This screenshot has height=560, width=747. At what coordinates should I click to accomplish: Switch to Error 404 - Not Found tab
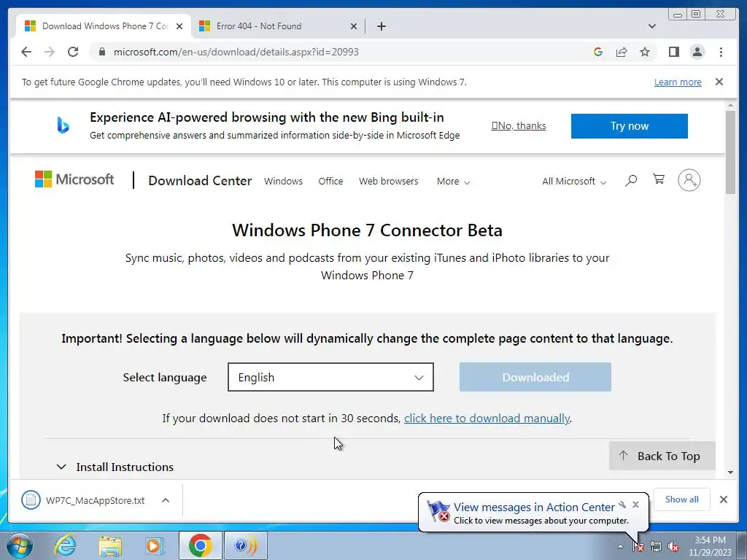click(x=278, y=26)
